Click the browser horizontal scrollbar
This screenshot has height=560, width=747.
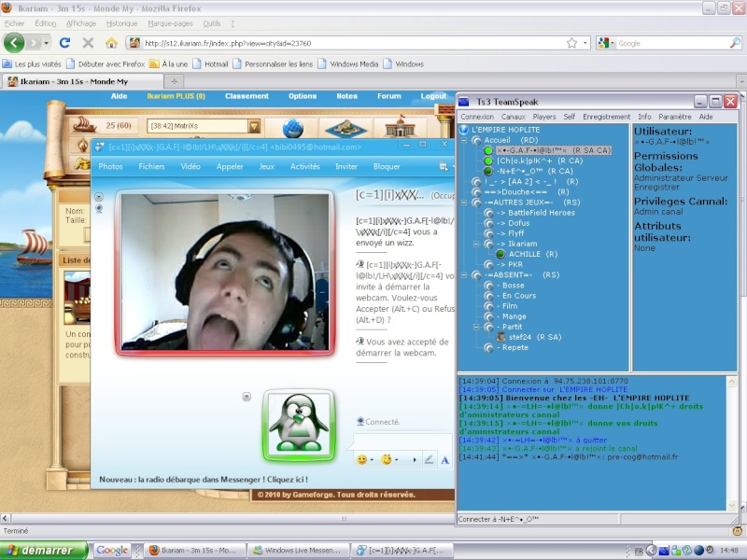pos(344,519)
